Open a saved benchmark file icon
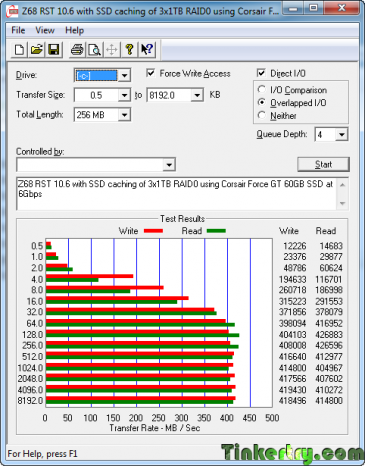Screen dimensions: 365x466 [x=36, y=50]
